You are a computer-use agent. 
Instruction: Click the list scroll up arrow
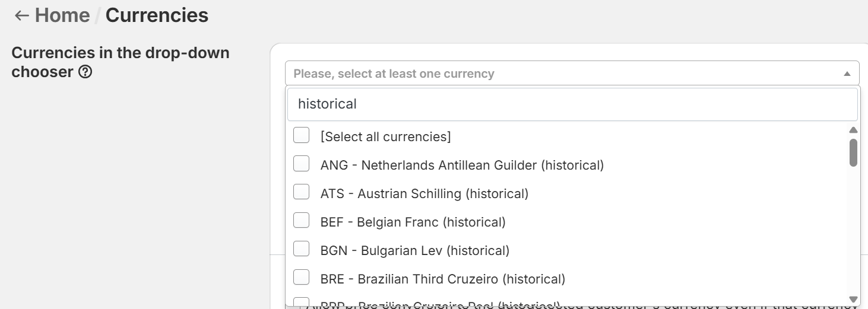click(853, 130)
